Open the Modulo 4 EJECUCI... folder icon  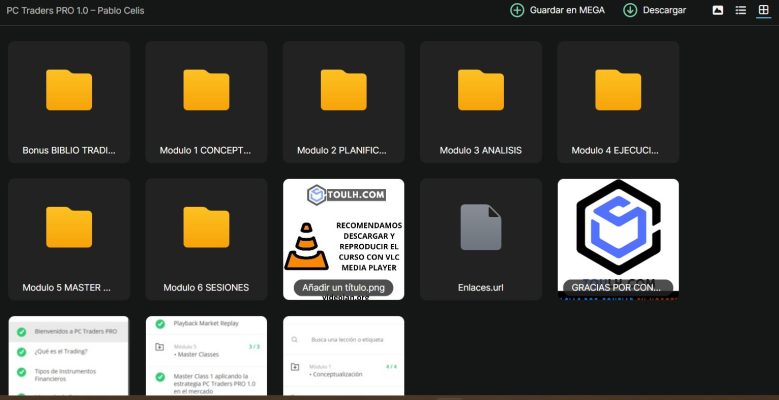click(x=618, y=90)
